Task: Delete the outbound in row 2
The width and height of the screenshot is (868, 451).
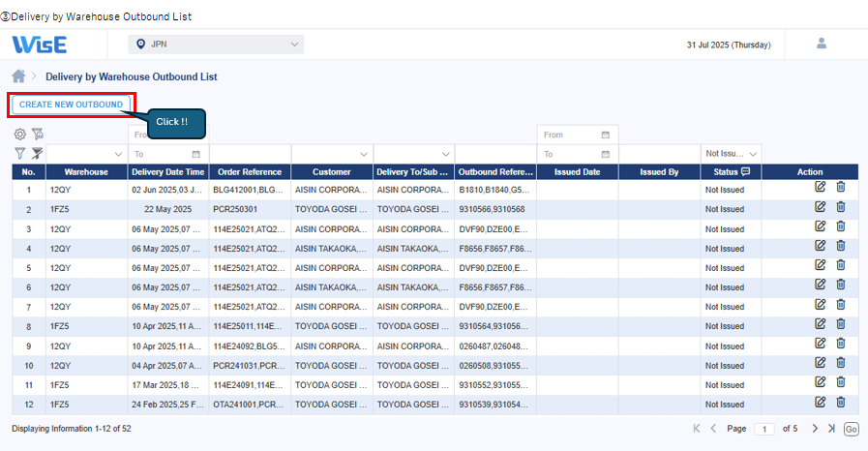Action: tap(840, 207)
